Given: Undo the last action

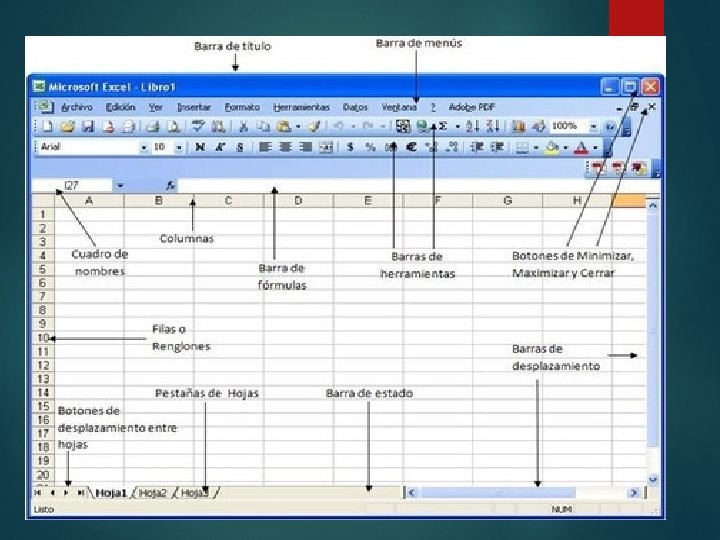Looking at the screenshot, I should pyautogui.click(x=338, y=126).
